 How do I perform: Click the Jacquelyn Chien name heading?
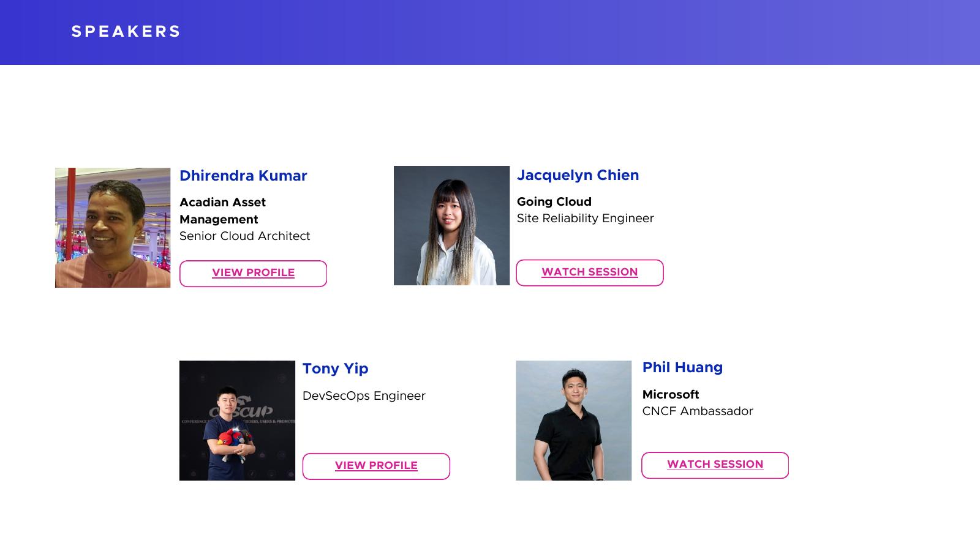[x=578, y=175]
